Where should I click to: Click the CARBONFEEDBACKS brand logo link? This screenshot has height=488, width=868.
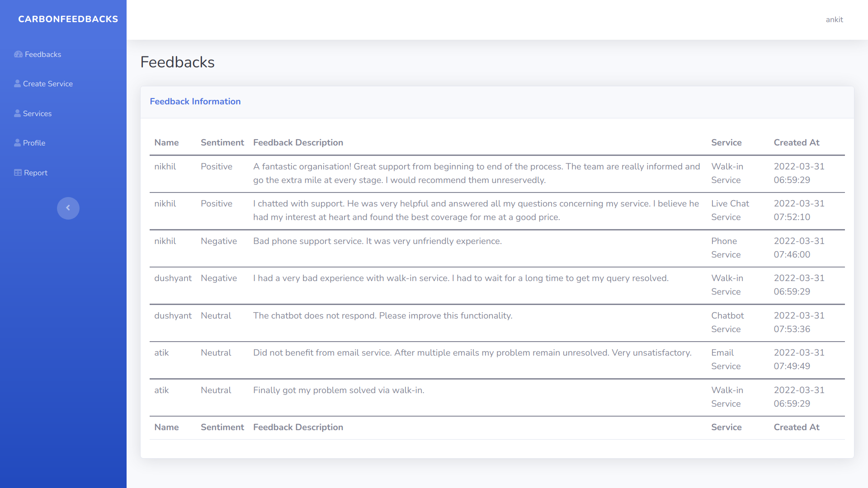(68, 19)
